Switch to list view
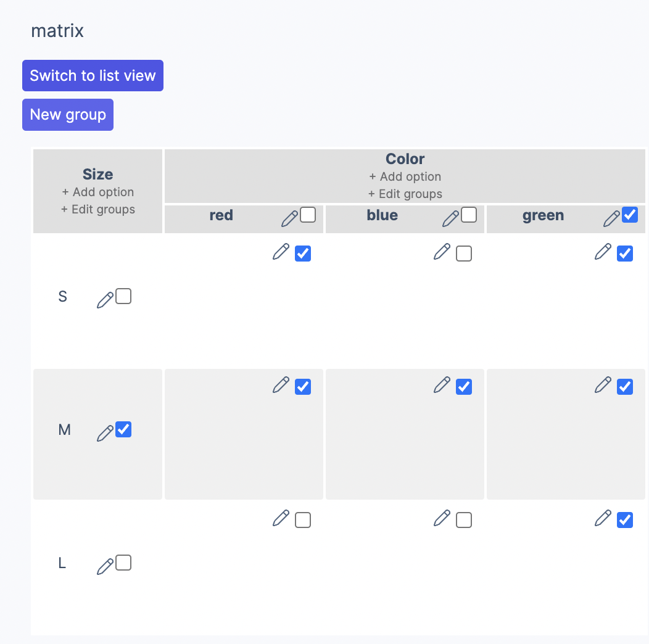Viewport: 649px width, 644px height. (x=93, y=75)
